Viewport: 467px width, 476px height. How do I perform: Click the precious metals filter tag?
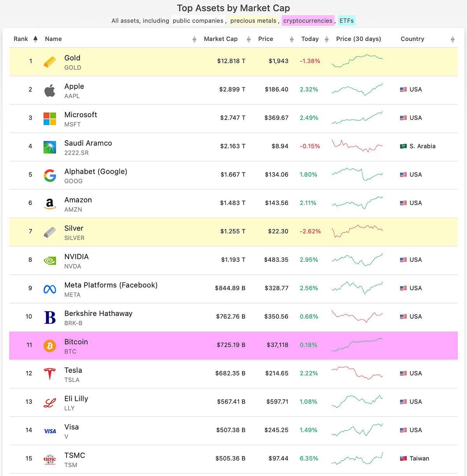pyautogui.click(x=253, y=21)
